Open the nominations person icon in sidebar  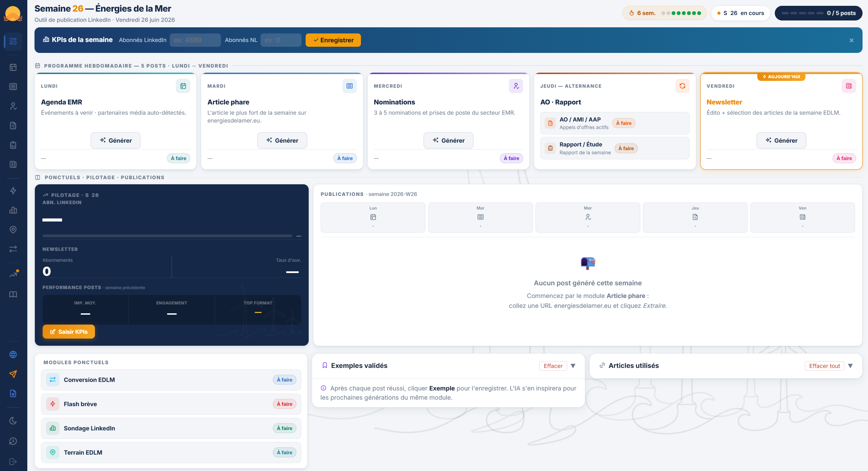coord(13,106)
